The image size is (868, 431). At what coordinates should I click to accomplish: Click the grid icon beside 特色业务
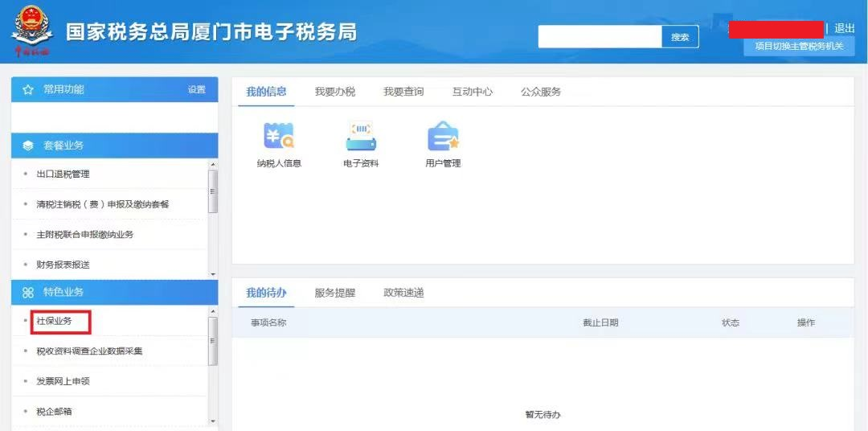(28, 293)
